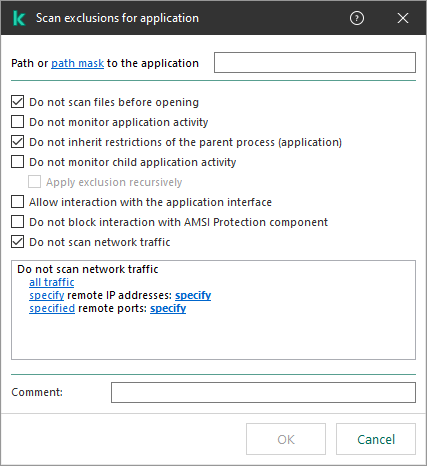Uncheck 'Do not scan files before opening'

pos(17,102)
